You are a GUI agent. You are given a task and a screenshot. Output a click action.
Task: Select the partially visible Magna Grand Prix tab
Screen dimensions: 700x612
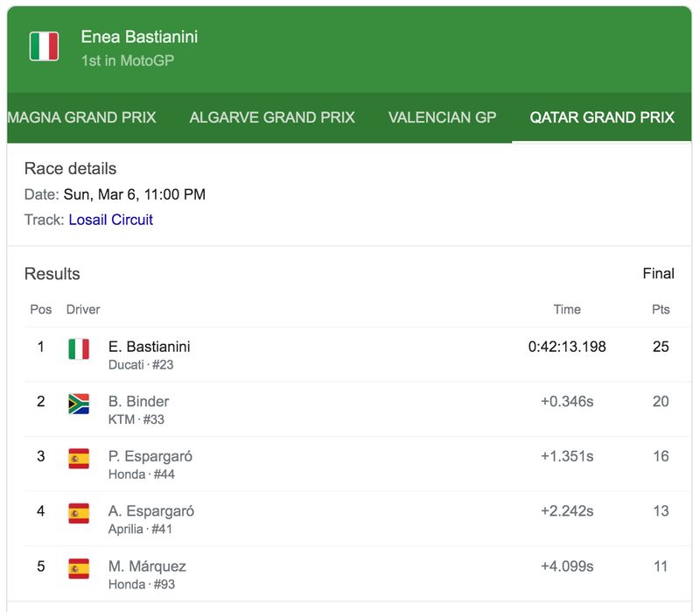click(81, 117)
